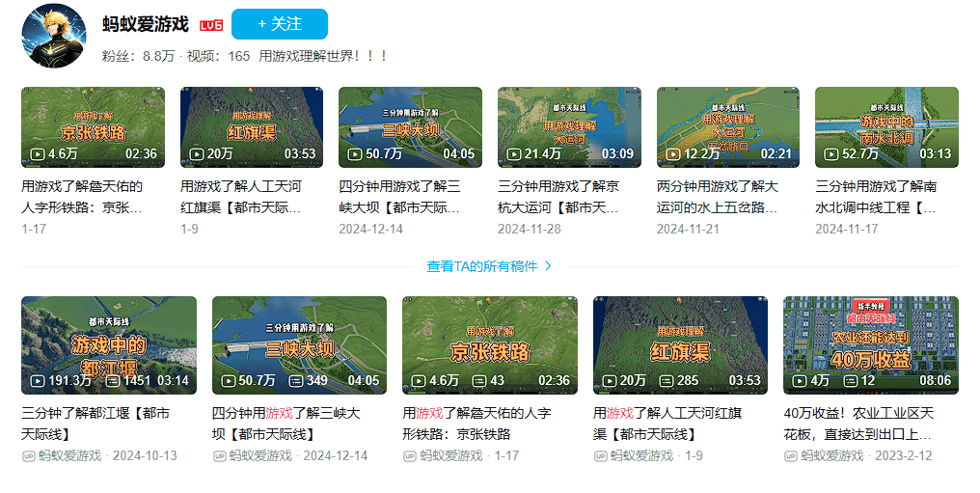
Task: Click the play icon on 52.7万 南水北调 thumbnail
Action: click(831, 153)
